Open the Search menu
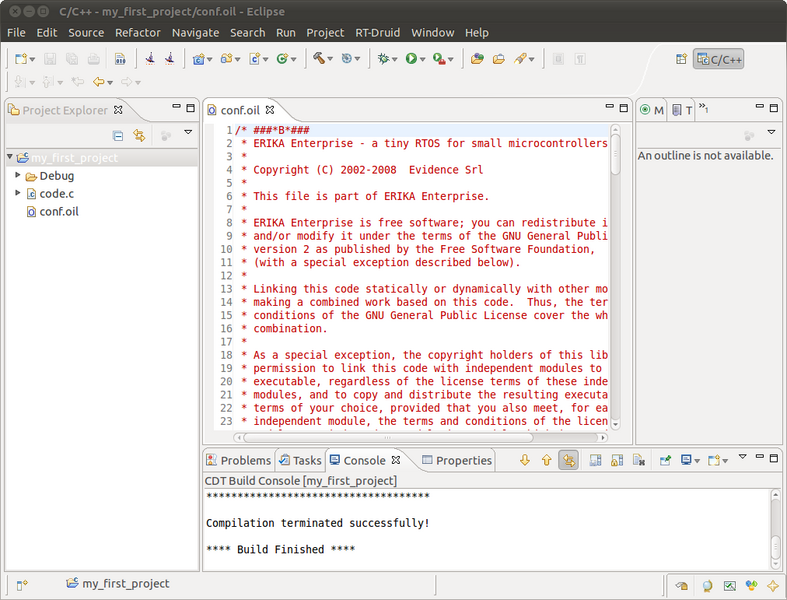Image resolution: width=787 pixels, height=600 pixels. click(x=247, y=33)
